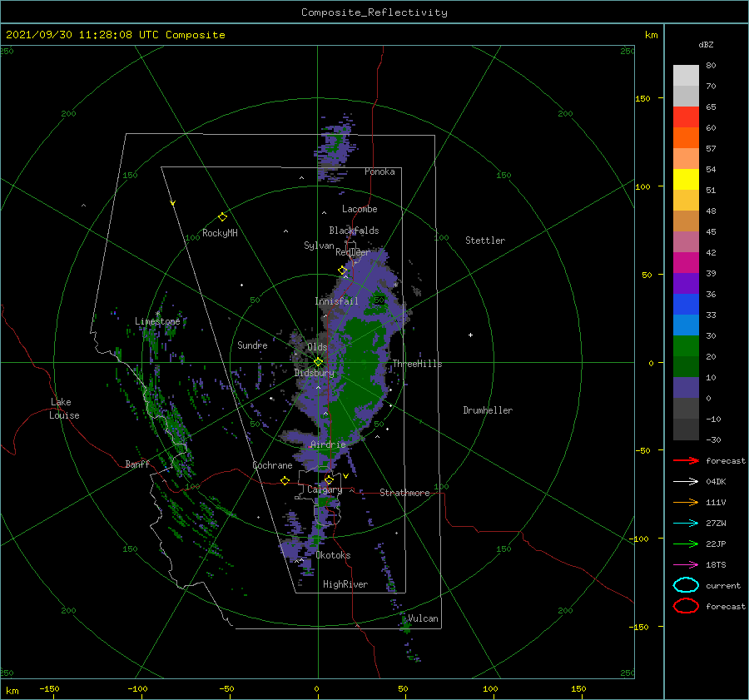
Task: Click the Okotoks town label
Action: 333,555
